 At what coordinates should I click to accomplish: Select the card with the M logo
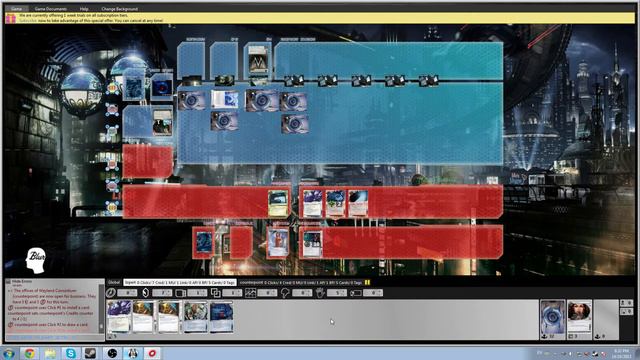tap(258, 60)
